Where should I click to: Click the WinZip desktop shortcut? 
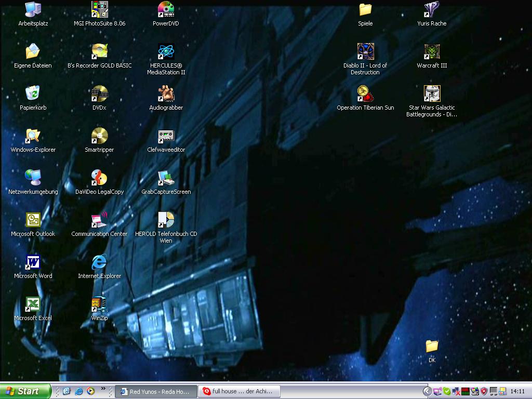(x=99, y=304)
